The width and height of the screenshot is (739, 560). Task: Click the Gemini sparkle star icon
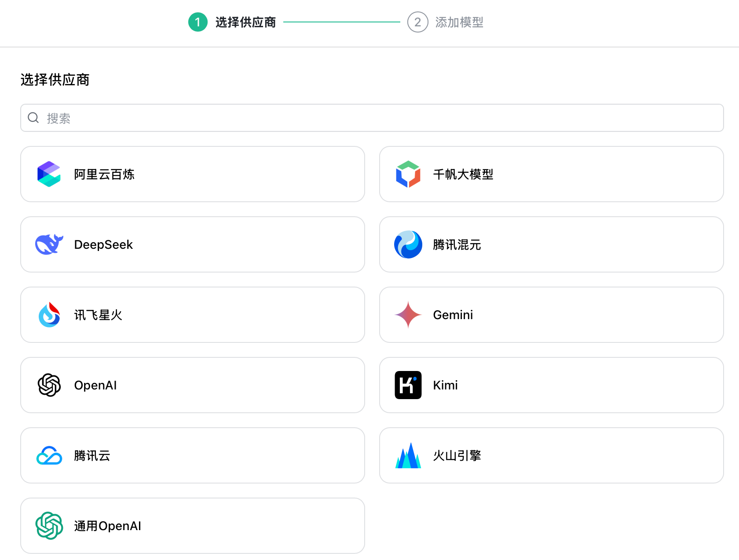(x=408, y=315)
